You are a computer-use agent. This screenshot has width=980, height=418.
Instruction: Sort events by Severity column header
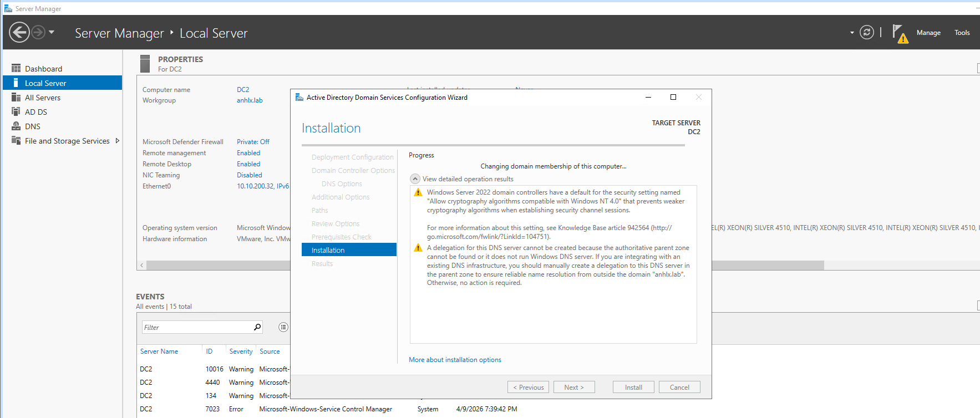241,351
